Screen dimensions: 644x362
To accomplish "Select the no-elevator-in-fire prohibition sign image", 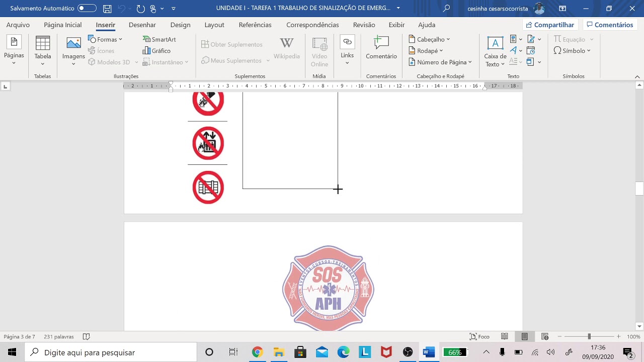I will click(208, 143).
